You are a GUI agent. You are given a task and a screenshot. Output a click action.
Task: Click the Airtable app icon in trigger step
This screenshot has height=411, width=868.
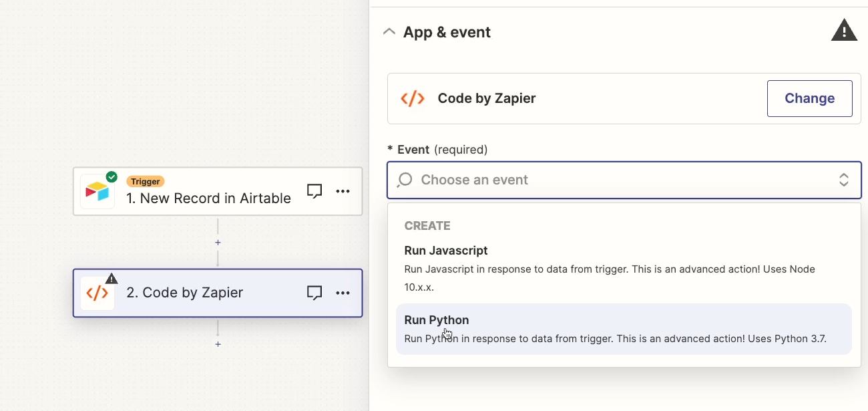point(97,192)
